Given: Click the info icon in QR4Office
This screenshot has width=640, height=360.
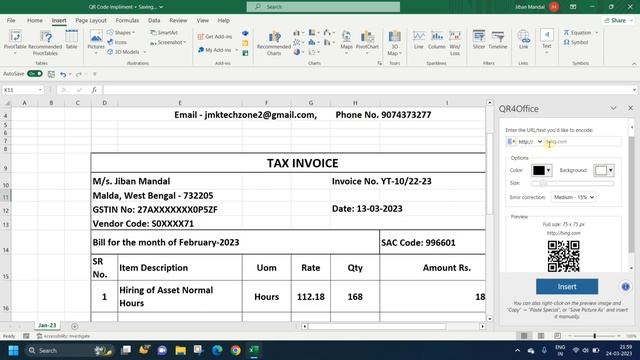Looking at the screenshot, I should 625,287.
